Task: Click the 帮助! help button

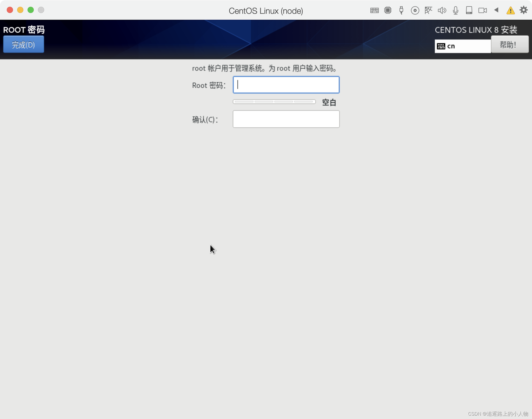Action: pyautogui.click(x=509, y=45)
